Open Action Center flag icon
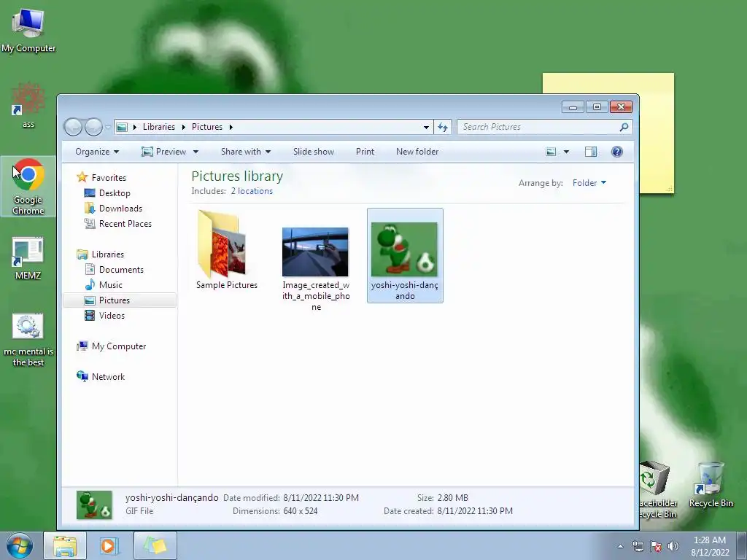This screenshot has width=747, height=560. [656, 546]
